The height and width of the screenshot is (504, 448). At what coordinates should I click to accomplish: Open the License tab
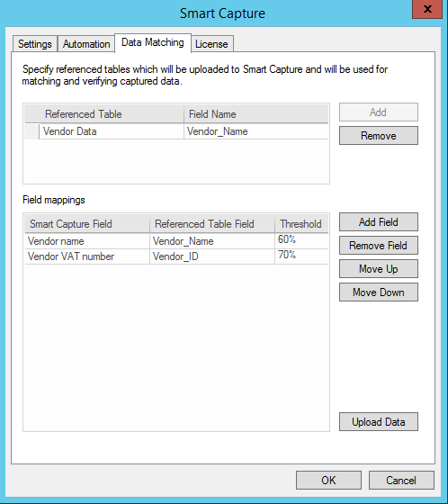[211, 44]
